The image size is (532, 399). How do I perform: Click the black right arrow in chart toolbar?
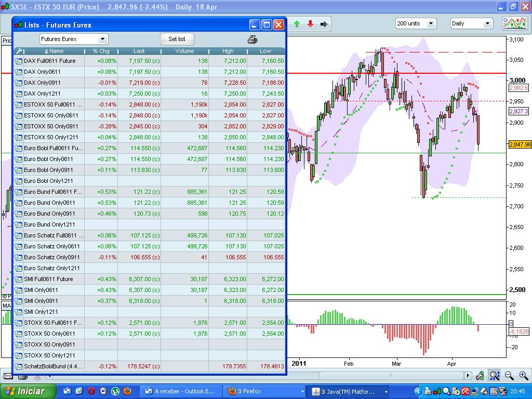324,24
